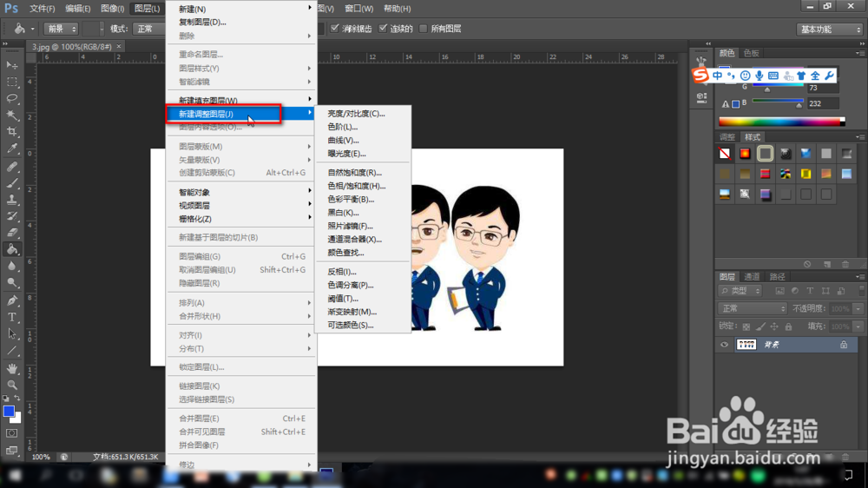Adjust the B channel color slider

point(778,102)
